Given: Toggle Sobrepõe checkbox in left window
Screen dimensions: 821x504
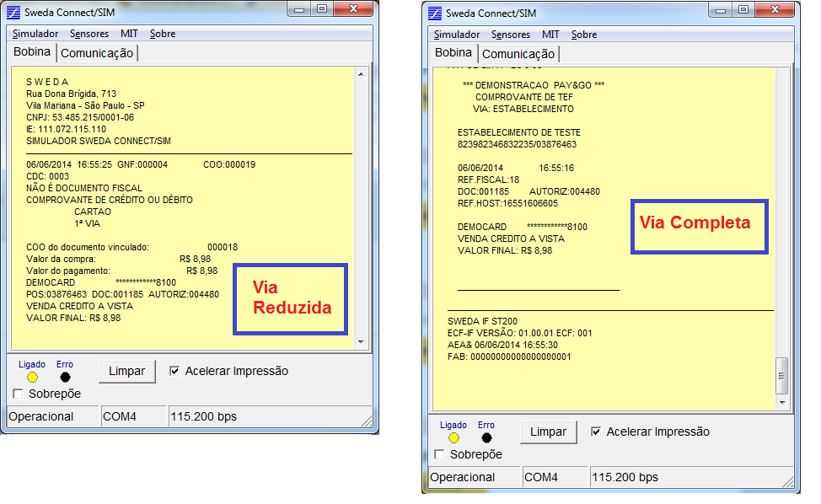Looking at the screenshot, I should 18,394.
